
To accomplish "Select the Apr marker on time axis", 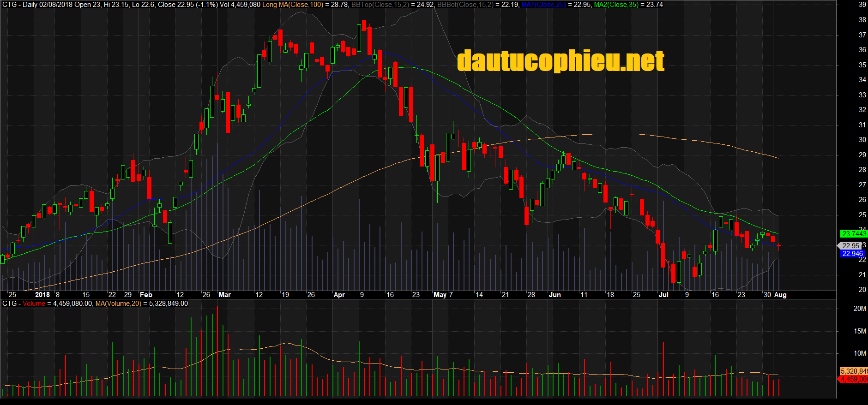I will 339,295.
